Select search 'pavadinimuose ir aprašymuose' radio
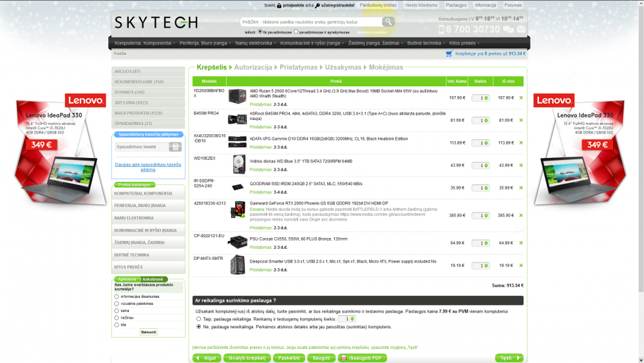The width and height of the screenshot is (644, 363). (x=296, y=32)
